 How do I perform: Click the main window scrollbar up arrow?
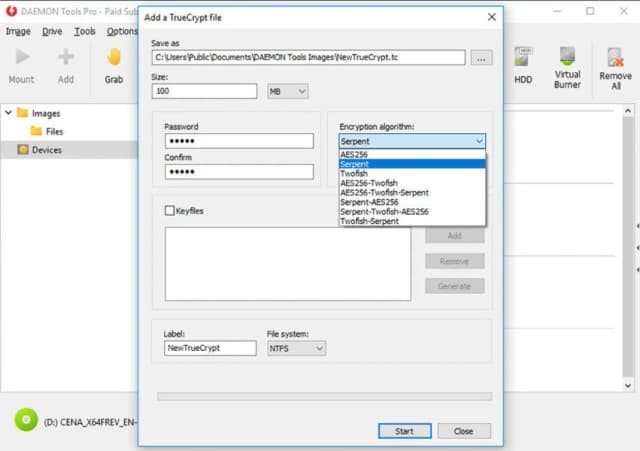pyautogui.click(x=628, y=111)
